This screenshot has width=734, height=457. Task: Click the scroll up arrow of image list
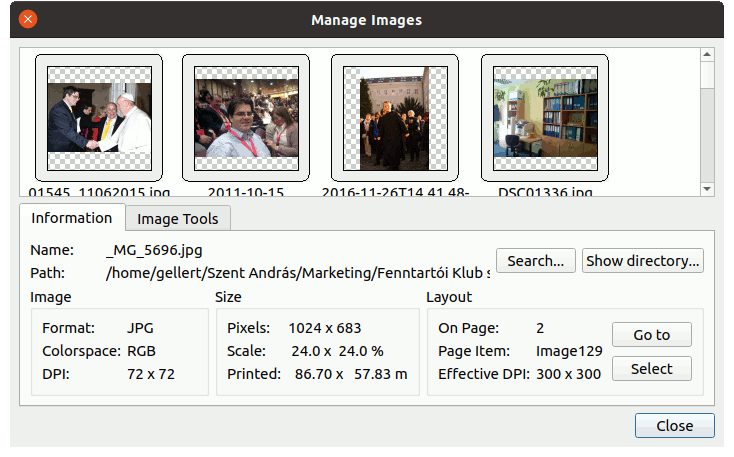(x=707, y=55)
